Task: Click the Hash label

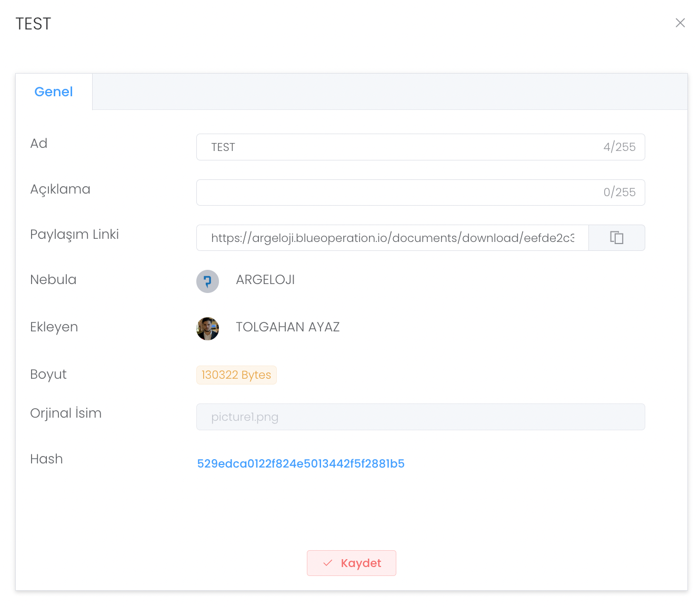Action: point(46,459)
